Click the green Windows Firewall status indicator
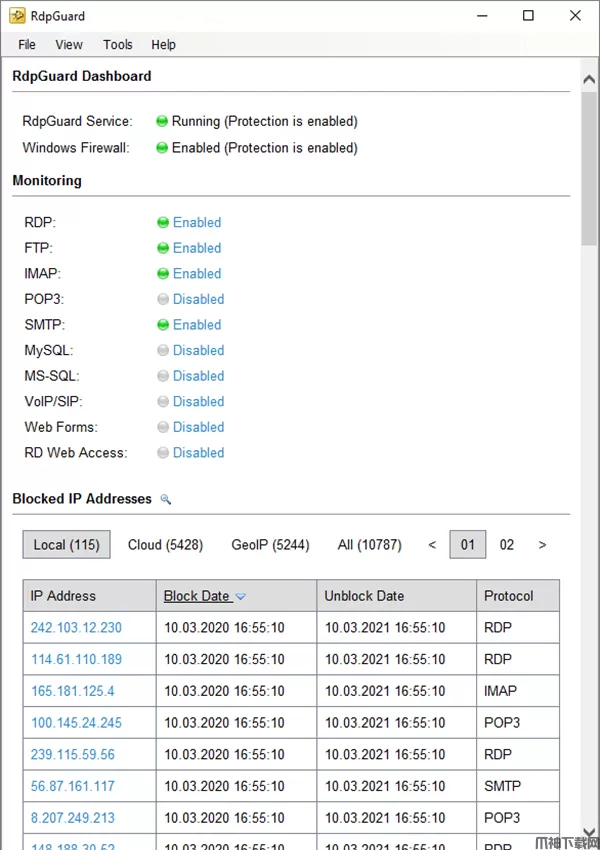This screenshot has width=600, height=850. click(162, 148)
